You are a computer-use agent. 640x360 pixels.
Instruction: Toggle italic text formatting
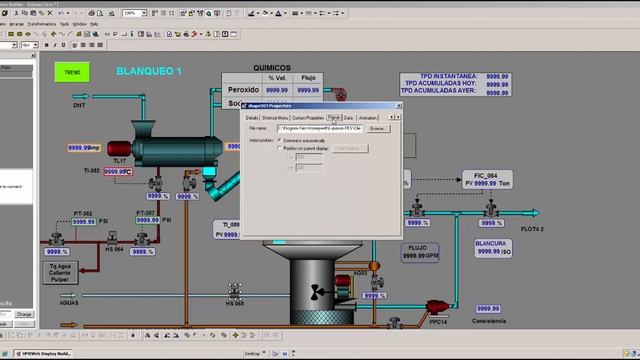tap(55, 45)
